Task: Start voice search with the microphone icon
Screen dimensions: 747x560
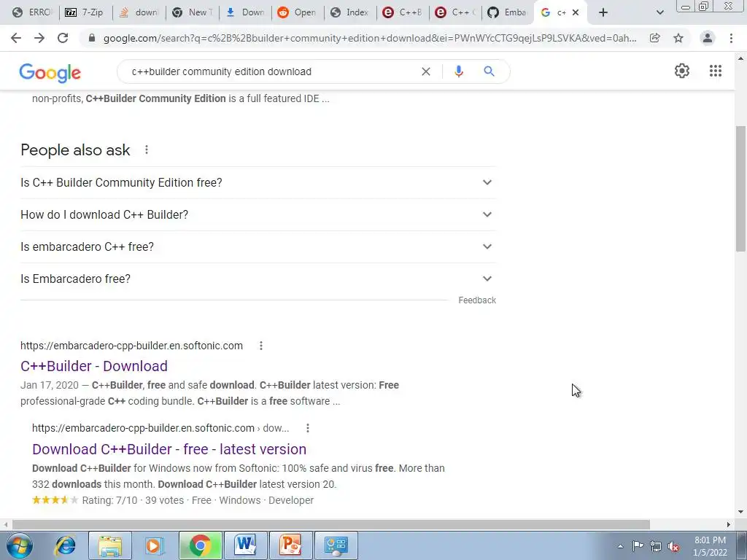Action: coord(458,71)
